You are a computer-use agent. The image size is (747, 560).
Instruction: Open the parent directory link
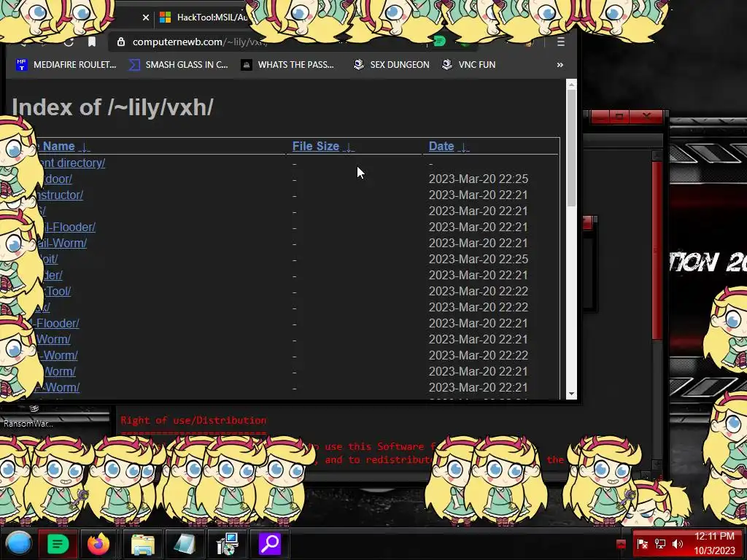pyautogui.click(x=72, y=163)
